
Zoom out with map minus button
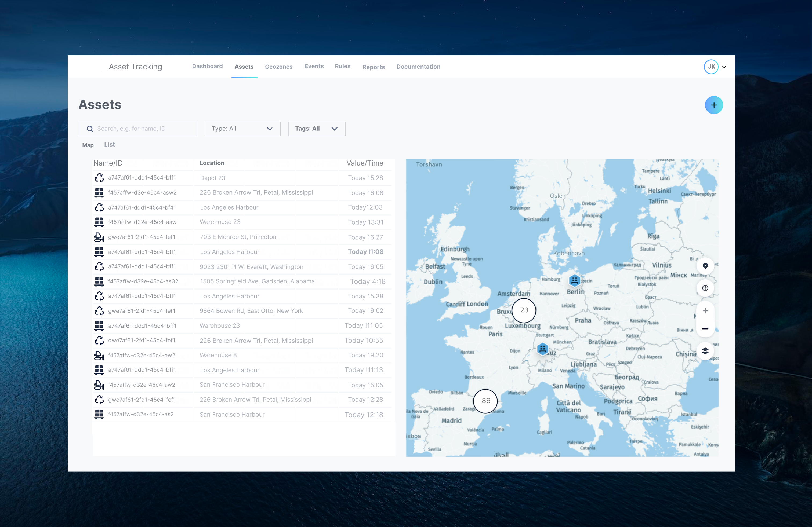pyautogui.click(x=705, y=329)
